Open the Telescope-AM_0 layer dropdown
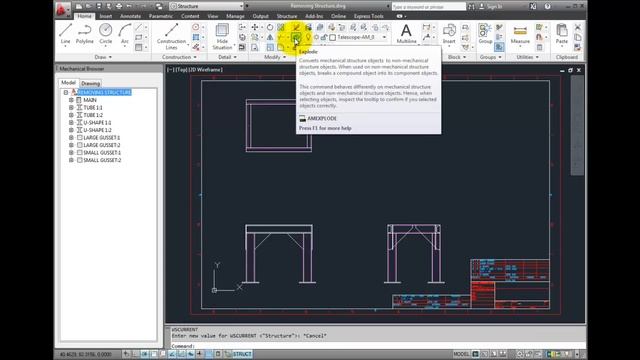Image resolution: width=640 pixels, height=360 pixels. (x=384, y=37)
